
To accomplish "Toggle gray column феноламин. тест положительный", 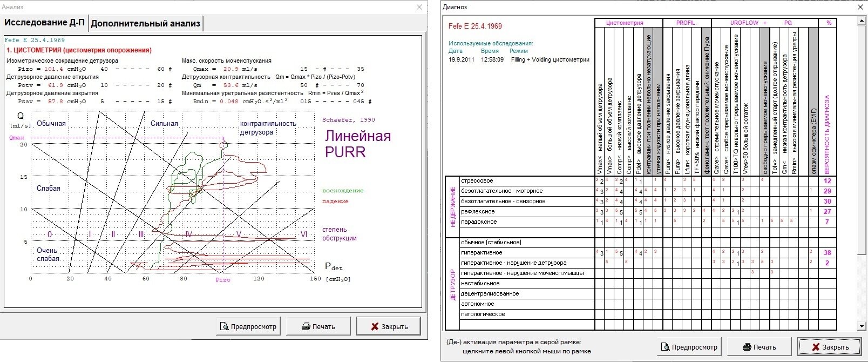I will click(x=707, y=101).
